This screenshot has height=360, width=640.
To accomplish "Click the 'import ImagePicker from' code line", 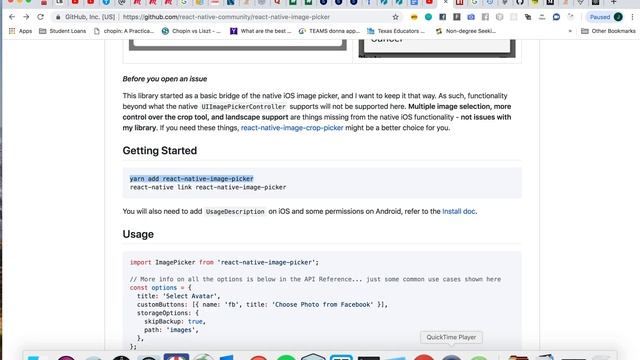I will point(224,262).
